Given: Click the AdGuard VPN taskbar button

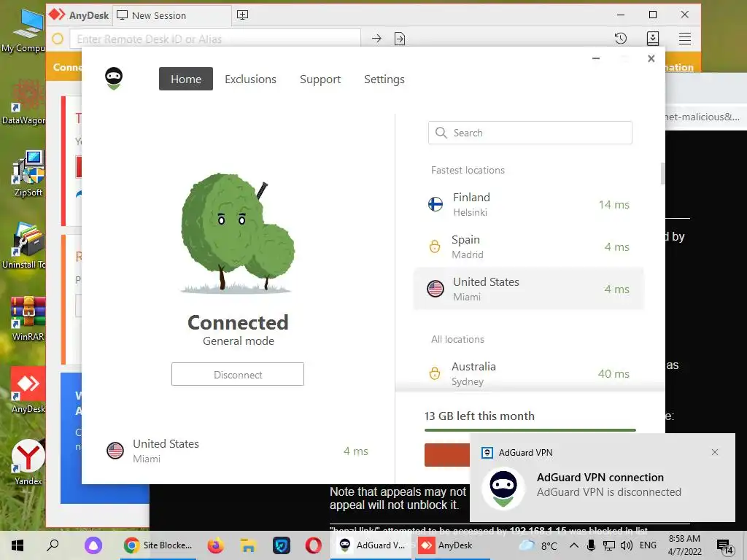Looking at the screenshot, I should [x=372, y=545].
